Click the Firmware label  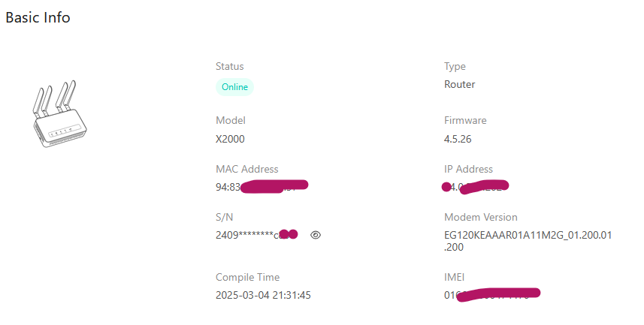pos(465,121)
